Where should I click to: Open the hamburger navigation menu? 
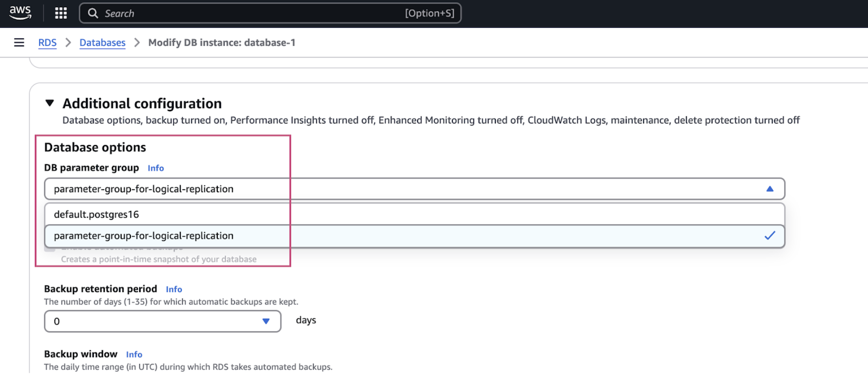(19, 42)
